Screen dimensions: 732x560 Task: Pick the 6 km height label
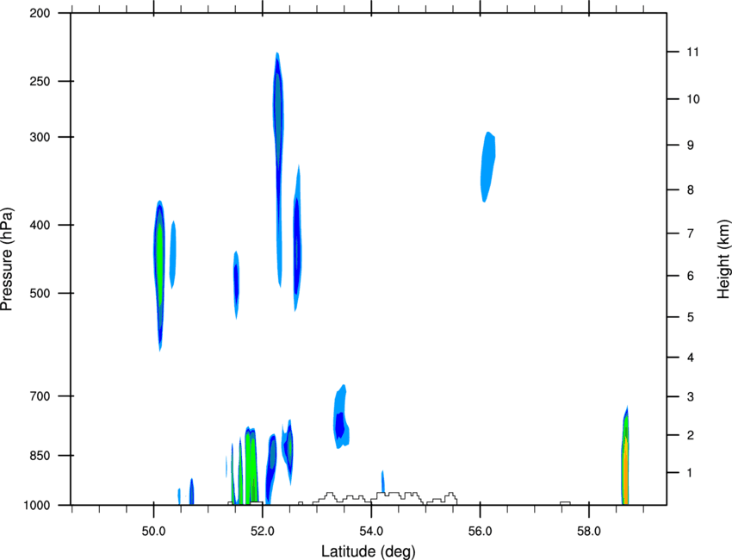point(691,276)
